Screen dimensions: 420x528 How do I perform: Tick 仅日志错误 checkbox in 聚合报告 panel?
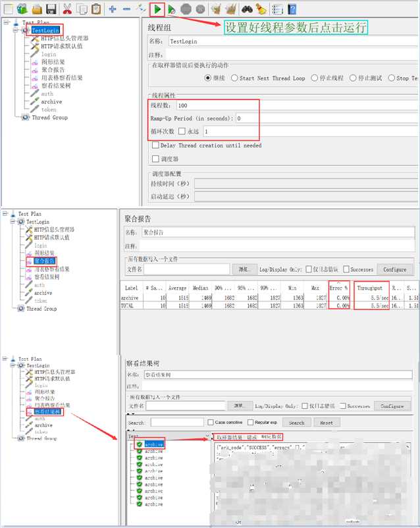(309, 269)
